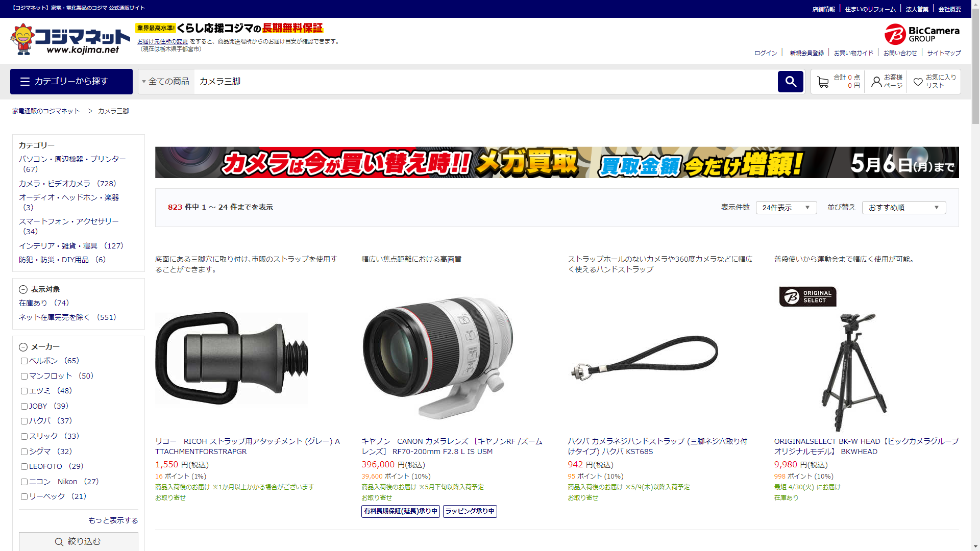Open the customer page person icon
980x551 pixels.
pyautogui.click(x=876, y=82)
